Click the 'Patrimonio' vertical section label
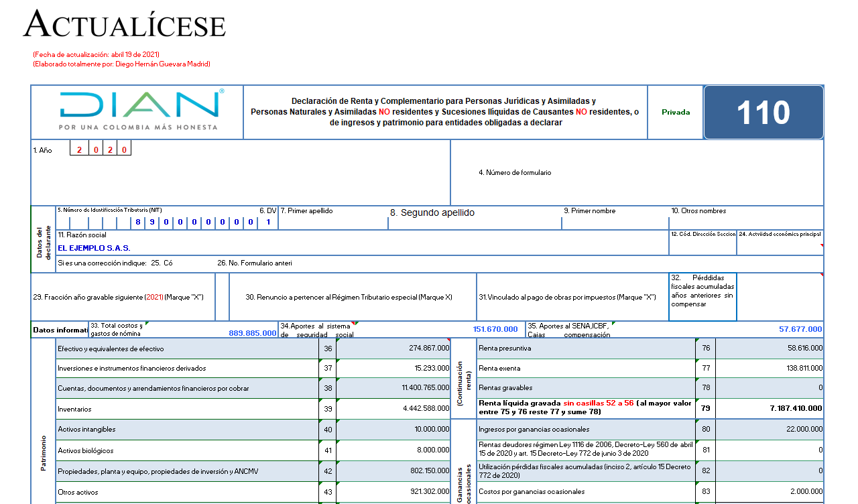Screen dimensions: 858x504 44,453
